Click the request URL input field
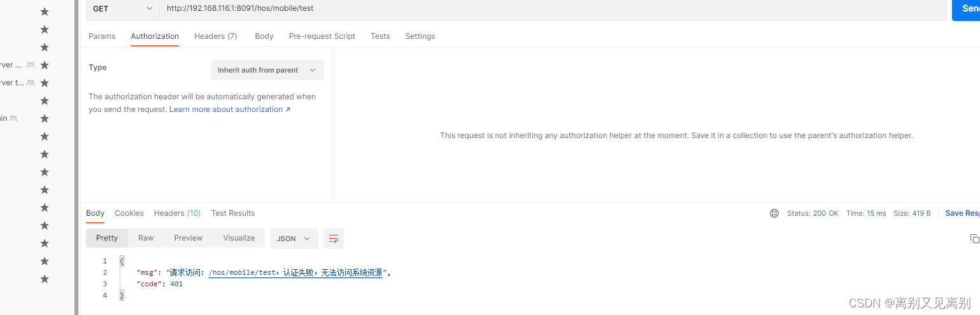 [x=553, y=9]
